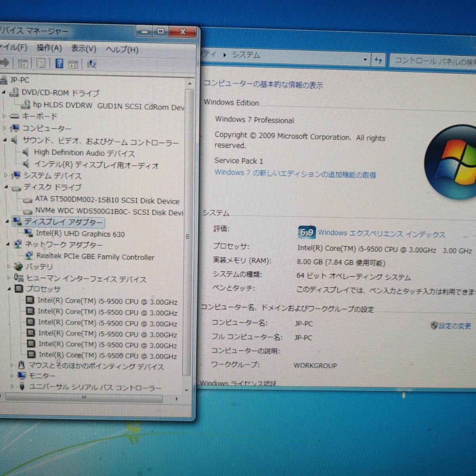Click Windows 7 の新しいエディション link

tap(295, 173)
